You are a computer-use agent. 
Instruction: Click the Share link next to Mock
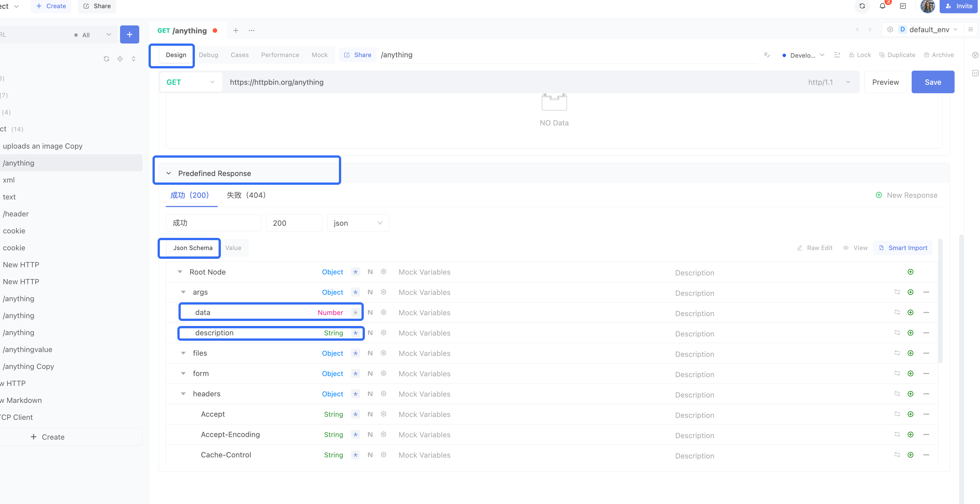tap(358, 55)
